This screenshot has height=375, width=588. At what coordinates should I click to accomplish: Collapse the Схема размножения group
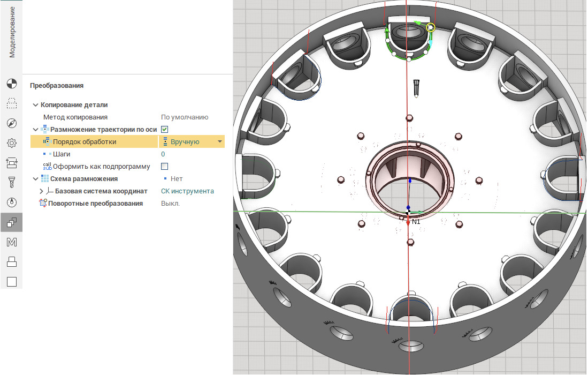pyautogui.click(x=35, y=179)
